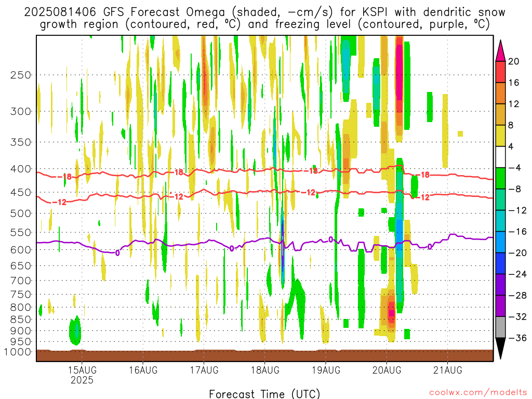532x399 pixels.
Task: Click the red 16-to-20 colorbar segment
Action: (500, 72)
